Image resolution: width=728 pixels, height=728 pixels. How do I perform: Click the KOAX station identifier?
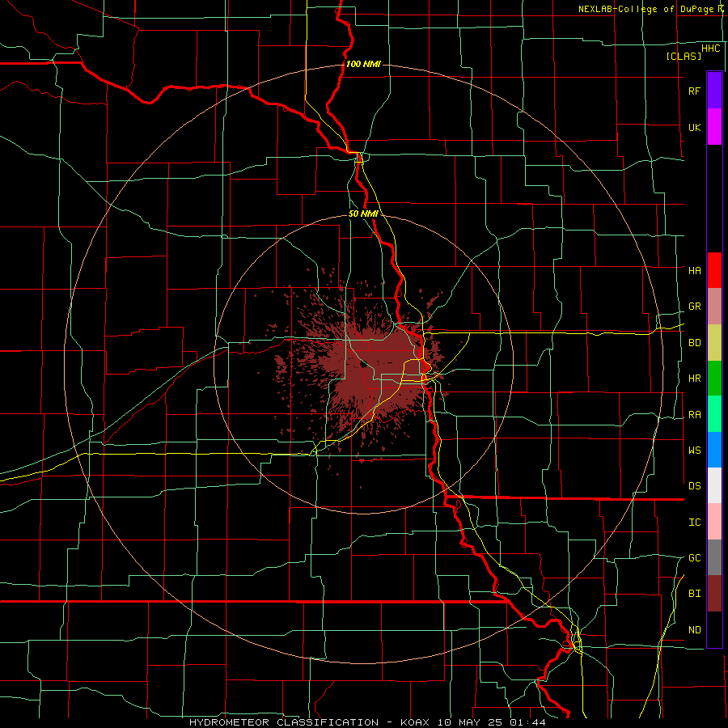coord(416,722)
